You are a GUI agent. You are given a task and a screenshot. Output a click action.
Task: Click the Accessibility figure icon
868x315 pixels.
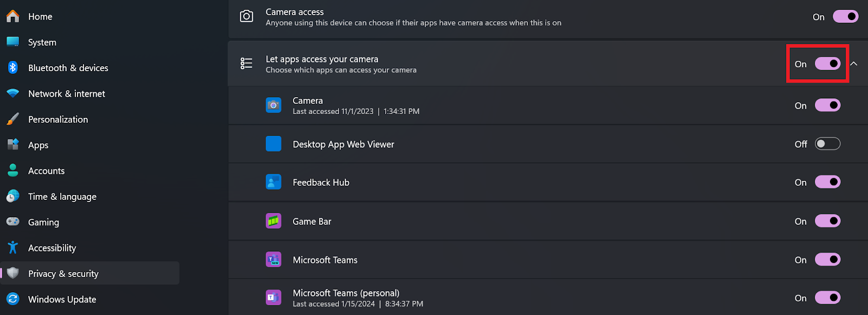pos(13,248)
